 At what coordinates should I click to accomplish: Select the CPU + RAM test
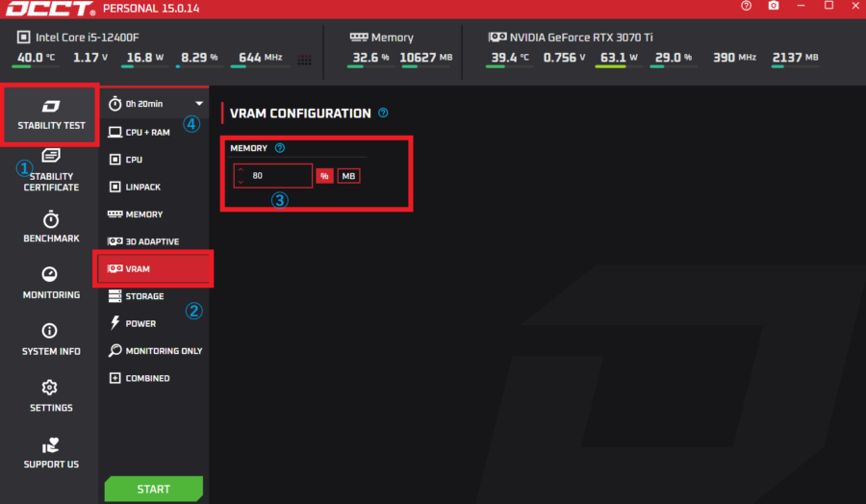pyautogui.click(x=147, y=132)
